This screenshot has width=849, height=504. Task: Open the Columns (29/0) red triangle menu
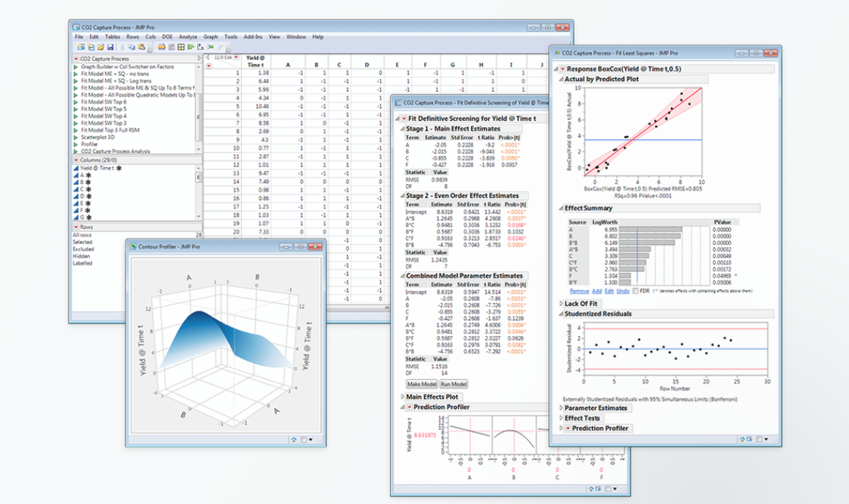[x=76, y=160]
